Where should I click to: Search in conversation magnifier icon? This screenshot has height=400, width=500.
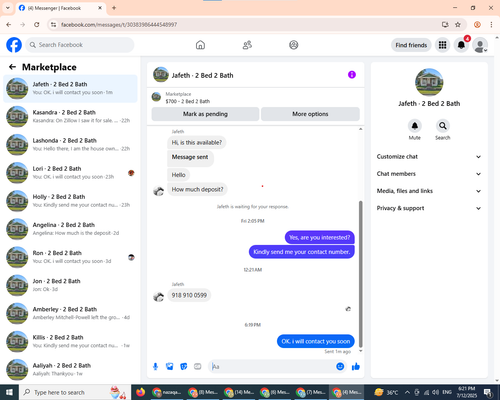[443, 126]
